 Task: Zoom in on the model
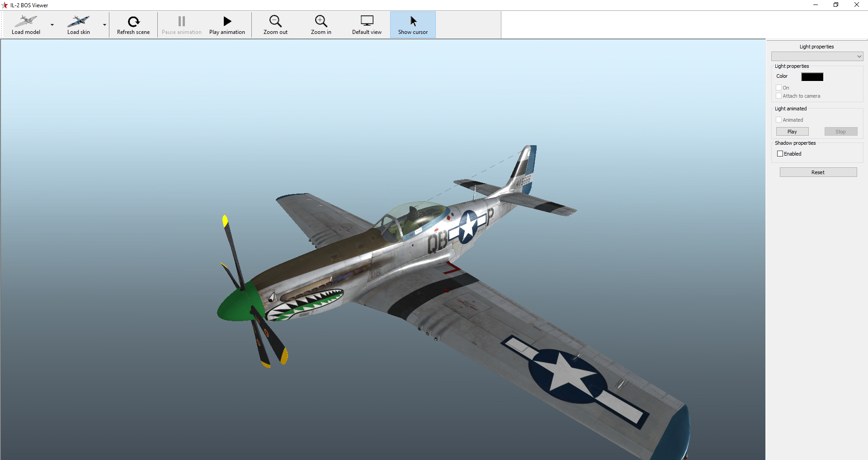321,25
